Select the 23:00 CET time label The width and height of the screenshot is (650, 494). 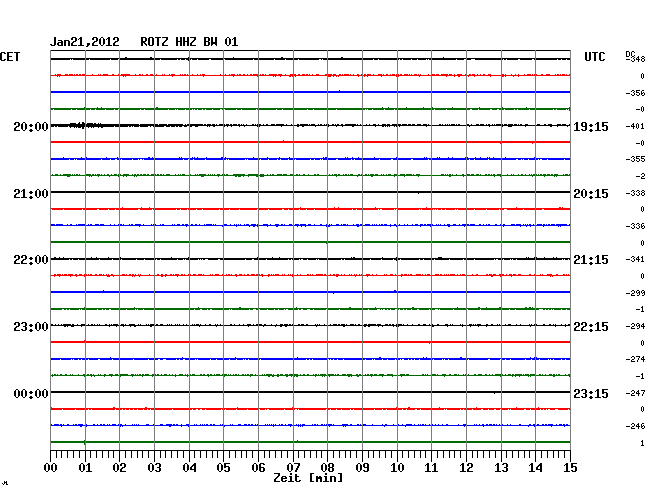(x=31, y=327)
